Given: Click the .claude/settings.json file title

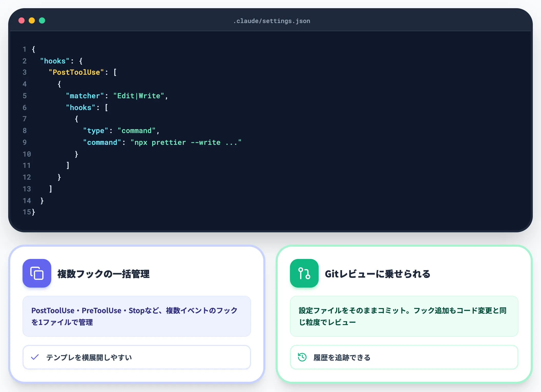Looking at the screenshot, I should point(272,21).
